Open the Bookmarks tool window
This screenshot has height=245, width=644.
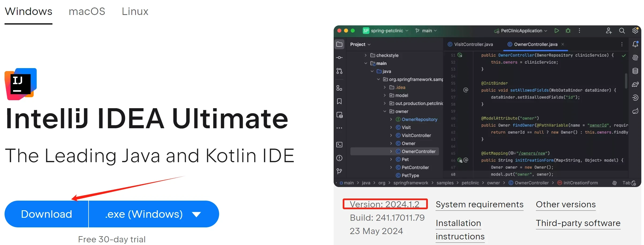[339, 101]
